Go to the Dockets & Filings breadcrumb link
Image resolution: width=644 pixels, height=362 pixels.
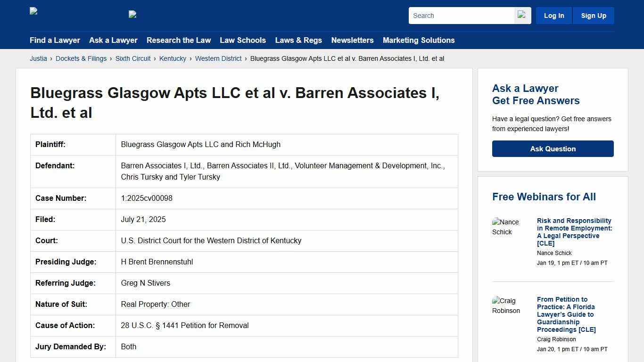pos(81,58)
